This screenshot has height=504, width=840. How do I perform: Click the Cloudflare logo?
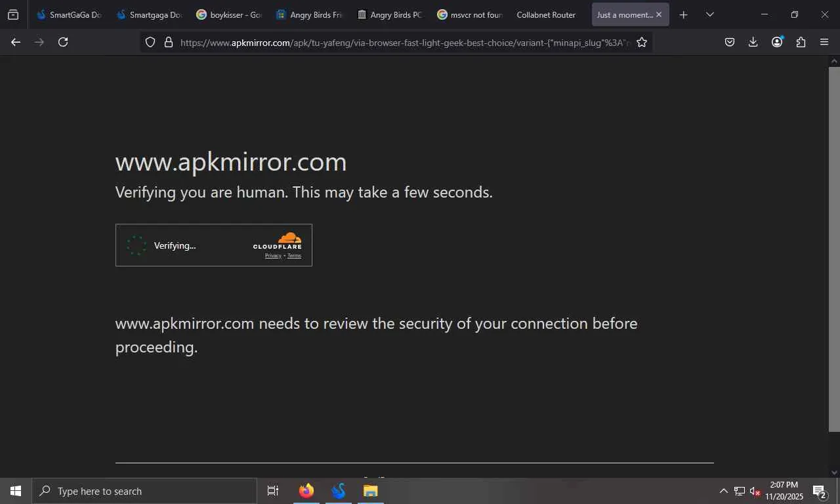[278, 240]
